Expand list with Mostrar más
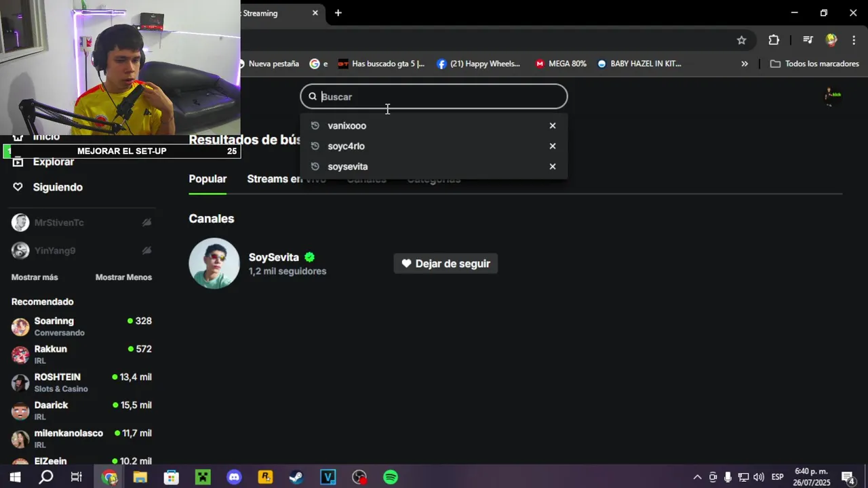The image size is (868, 488). pos(35,277)
